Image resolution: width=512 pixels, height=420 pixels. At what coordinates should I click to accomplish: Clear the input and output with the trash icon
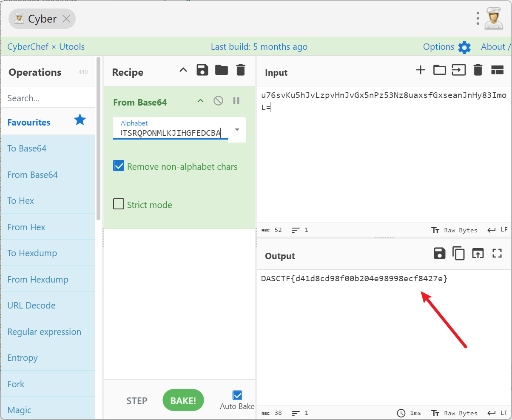(478, 70)
